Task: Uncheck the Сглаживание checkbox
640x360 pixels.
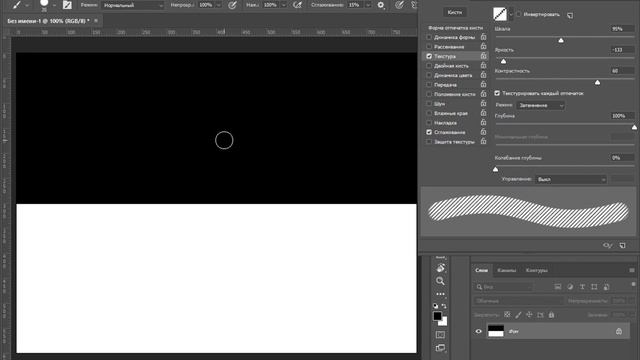Action: point(429,132)
